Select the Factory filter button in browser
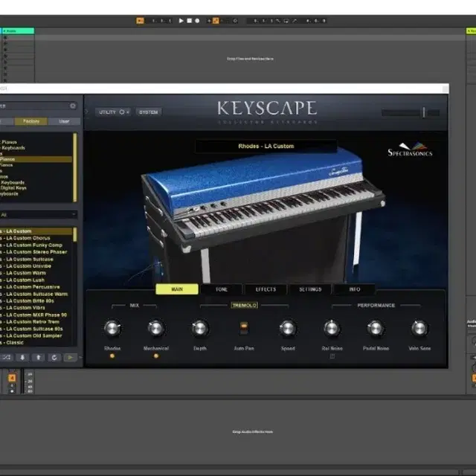 [30, 120]
